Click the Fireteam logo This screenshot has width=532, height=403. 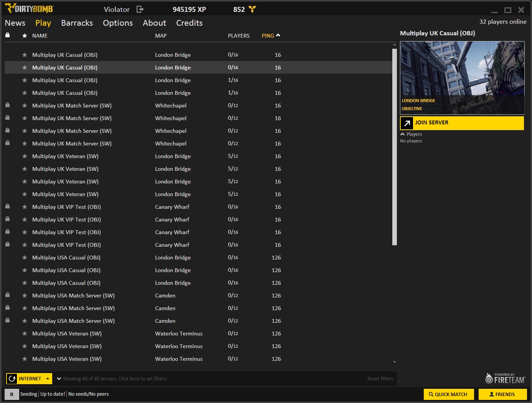505,378
